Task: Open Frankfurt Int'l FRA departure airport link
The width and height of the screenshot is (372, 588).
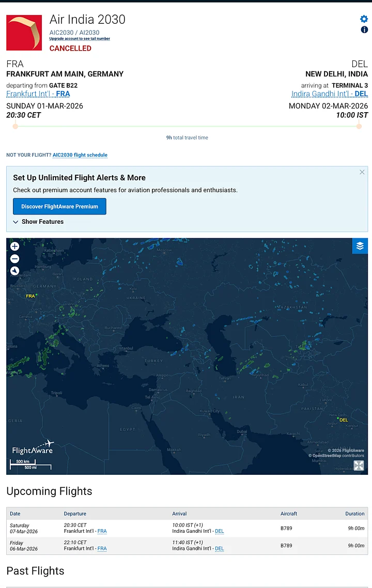Action: (38, 94)
